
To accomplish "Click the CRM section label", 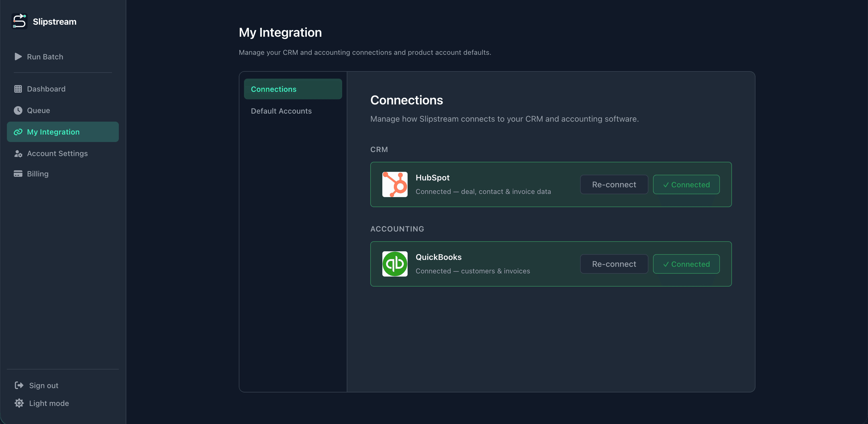I will tap(379, 149).
